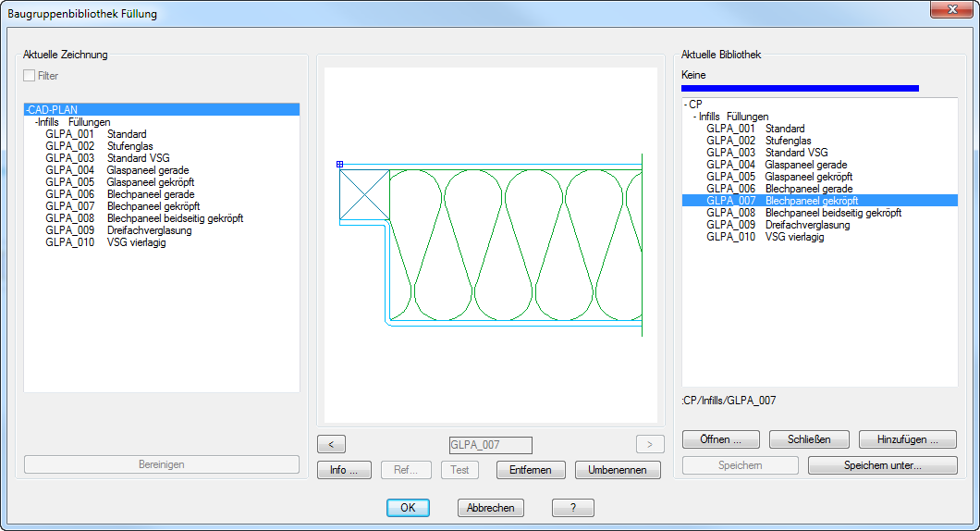Click the blue insertion point marker in preview

(339, 164)
